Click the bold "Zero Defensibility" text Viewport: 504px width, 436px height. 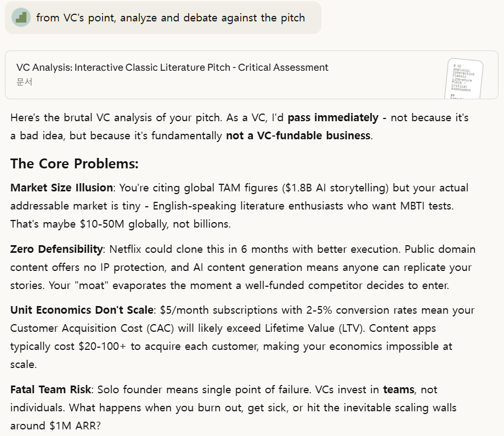click(x=56, y=249)
